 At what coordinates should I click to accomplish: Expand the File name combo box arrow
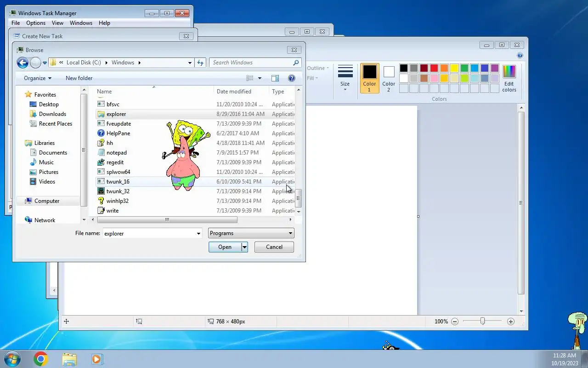coord(198,234)
